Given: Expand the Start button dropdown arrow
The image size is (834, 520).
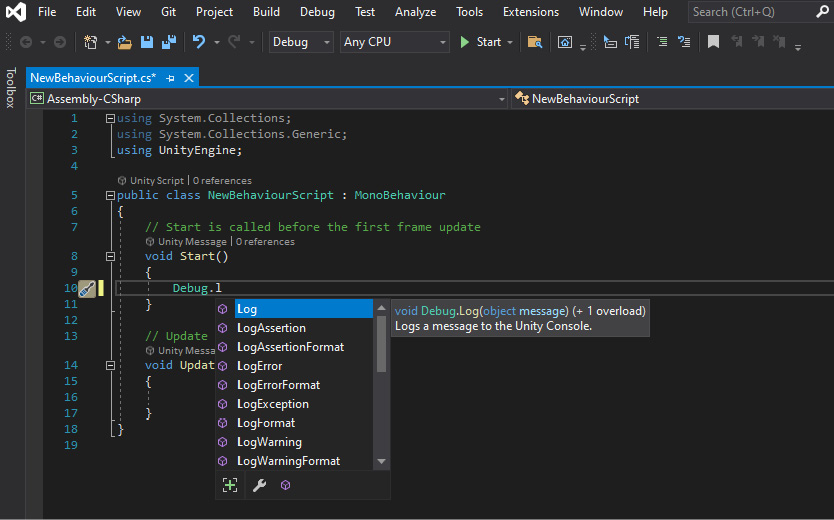Looking at the screenshot, I should [x=510, y=42].
